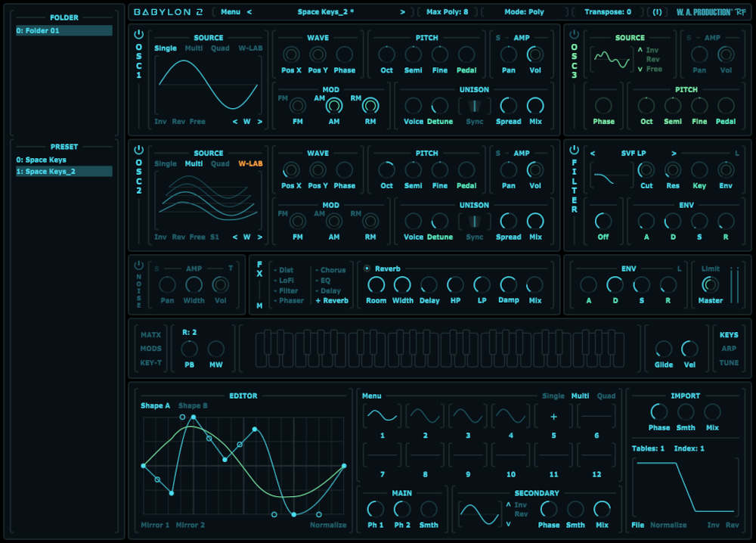The width and height of the screenshot is (756, 543).
Task: Click the plus icon in wavetable slot 5
Action: pos(554,416)
